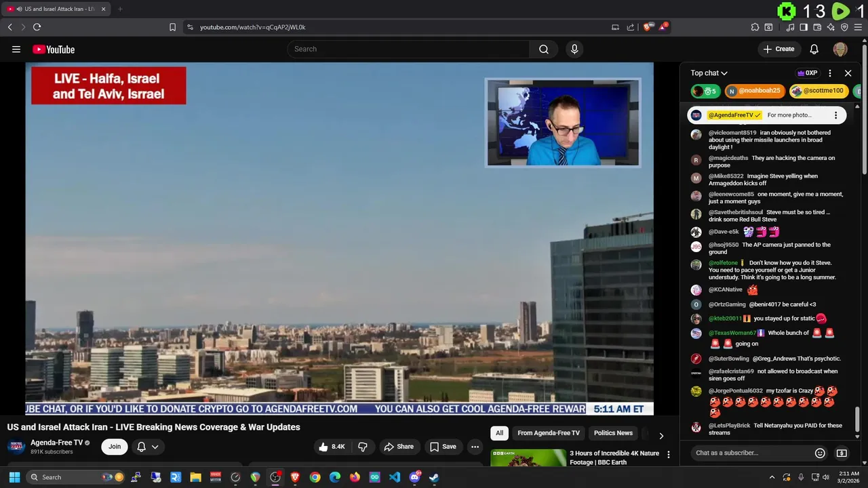The height and width of the screenshot is (488, 868).
Task: Open the pinned @AgendaFreeTV message
Action: coord(766,115)
